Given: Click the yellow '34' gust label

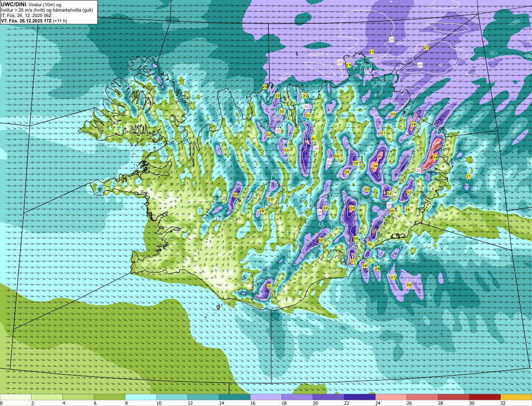Looking at the screenshot, I should click(x=365, y=266).
